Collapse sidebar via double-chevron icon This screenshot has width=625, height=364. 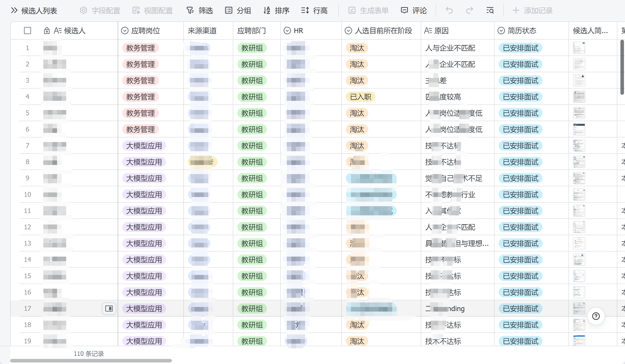click(x=14, y=10)
